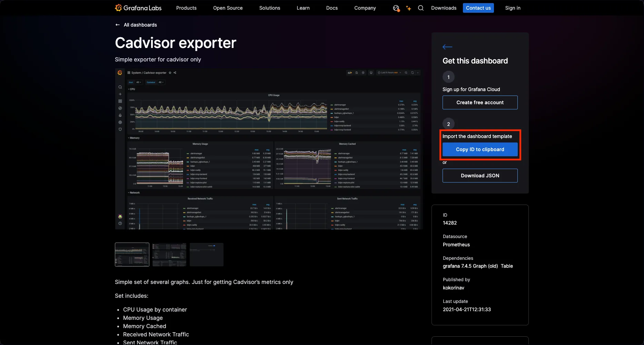The width and height of the screenshot is (644, 345).
Task: Click the blue back arrow in Get this dashboard panel
Action: [x=447, y=47]
